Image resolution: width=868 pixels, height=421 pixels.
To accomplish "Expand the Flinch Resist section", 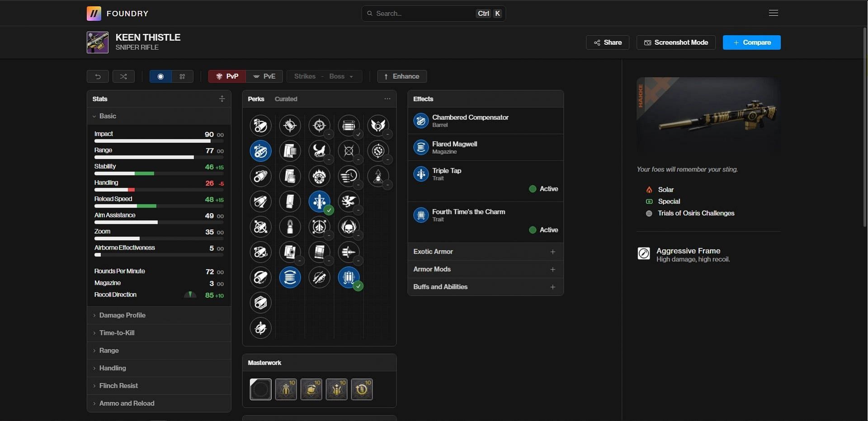I will click(x=159, y=386).
